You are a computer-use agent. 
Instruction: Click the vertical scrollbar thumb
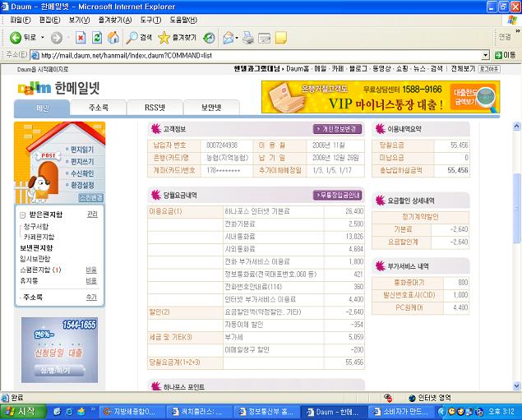517,208
